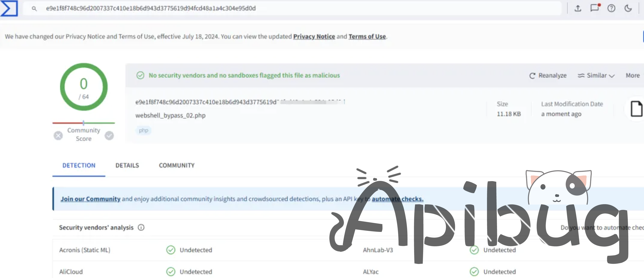Click the info icon beside Security vendors' analysis
The height and width of the screenshot is (278, 644).
point(141,227)
